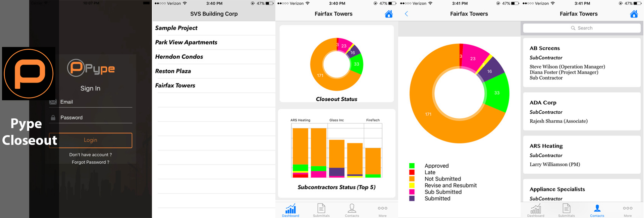This screenshot has height=218, width=644.
Task: Open the Appliance Specialists contact card
Action: (x=582, y=190)
